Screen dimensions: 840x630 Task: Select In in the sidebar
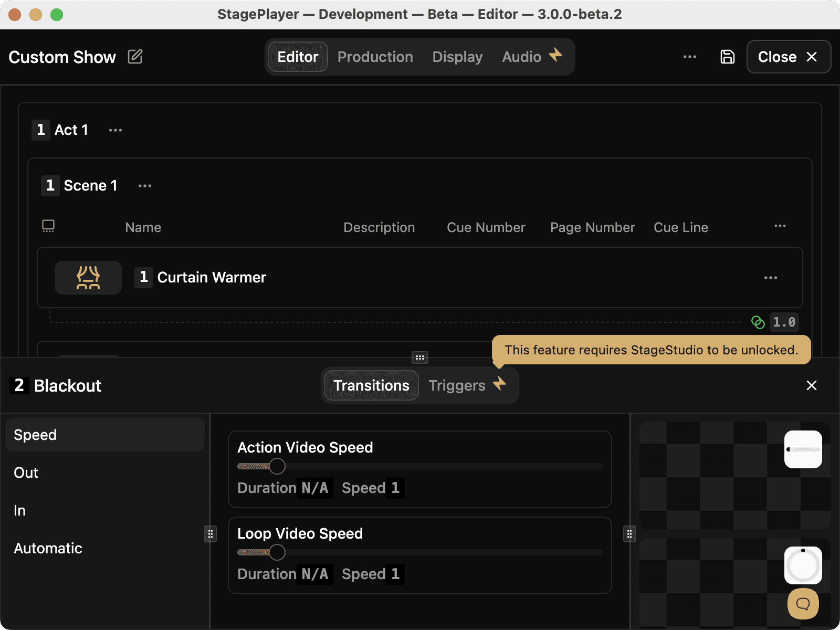click(105, 510)
